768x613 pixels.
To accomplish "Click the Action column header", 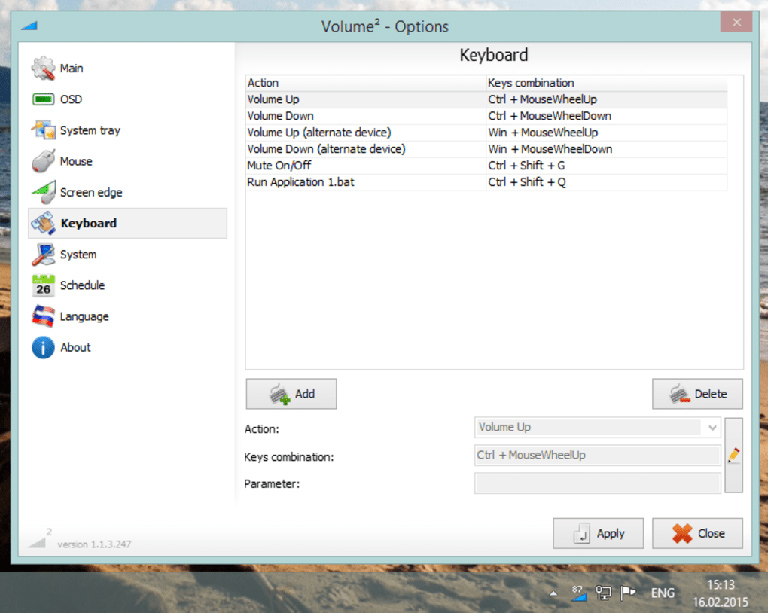I will pos(365,83).
